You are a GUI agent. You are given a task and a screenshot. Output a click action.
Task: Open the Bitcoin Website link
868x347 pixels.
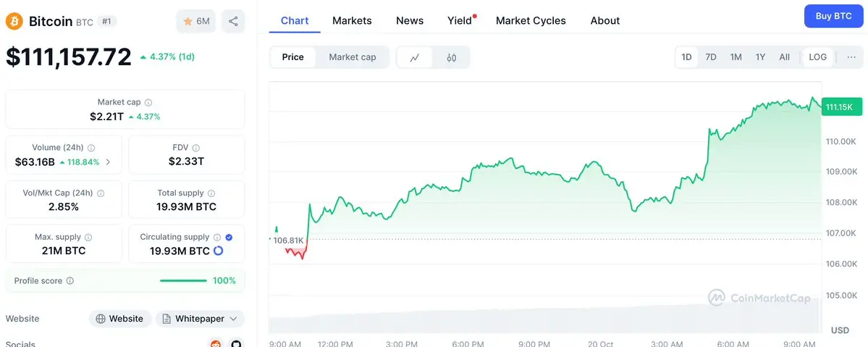click(x=121, y=319)
